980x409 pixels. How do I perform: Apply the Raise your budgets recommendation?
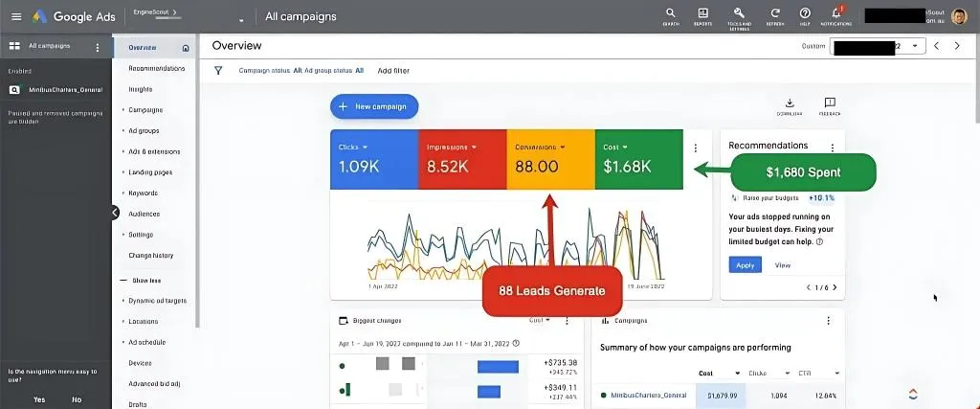click(745, 264)
